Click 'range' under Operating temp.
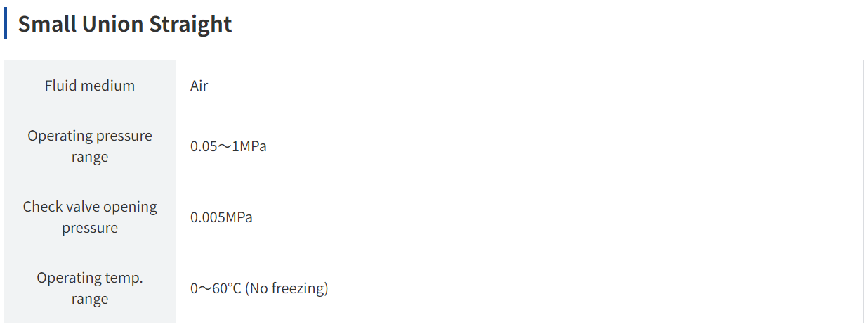This screenshot has height=327, width=868. pos(90,300)
